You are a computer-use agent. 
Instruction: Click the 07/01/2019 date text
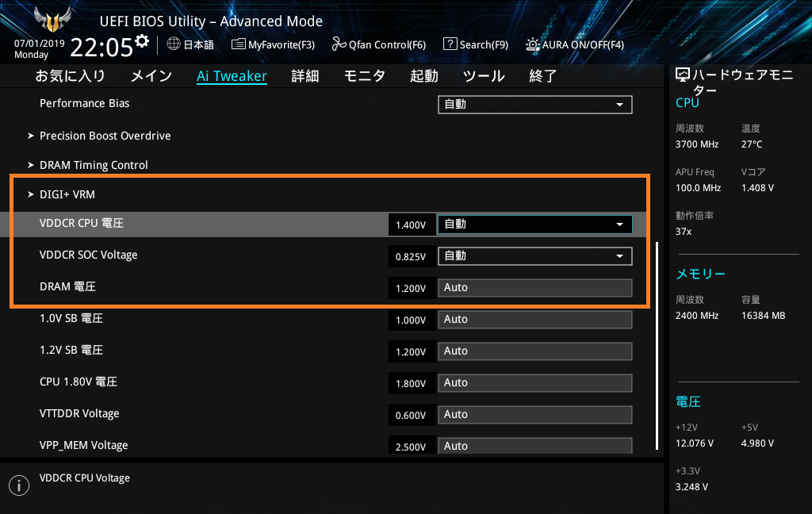[x=40, y=44]
